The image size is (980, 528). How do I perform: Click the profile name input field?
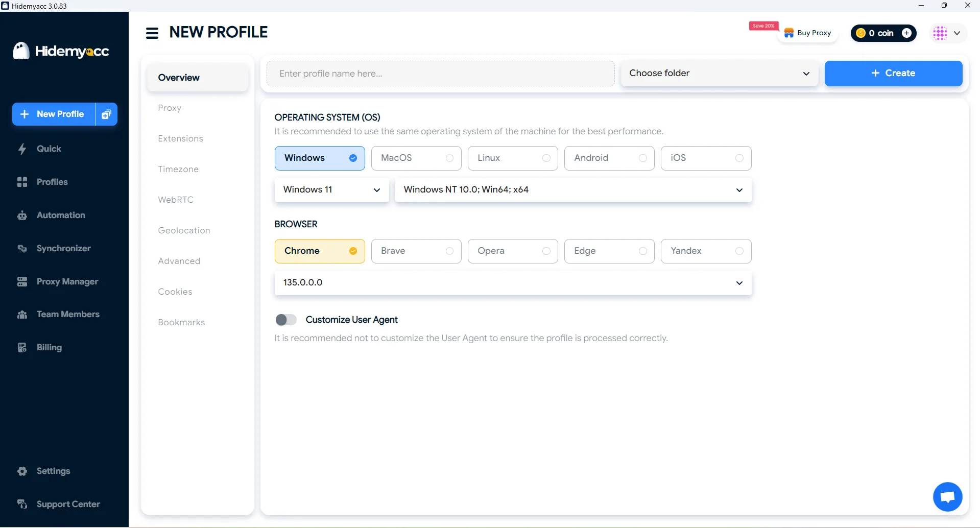click(440, 73)
